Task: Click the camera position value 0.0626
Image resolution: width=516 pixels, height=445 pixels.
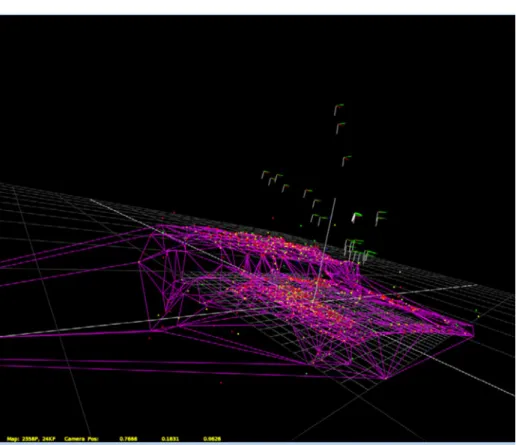Action: click(x=212, y=439)
